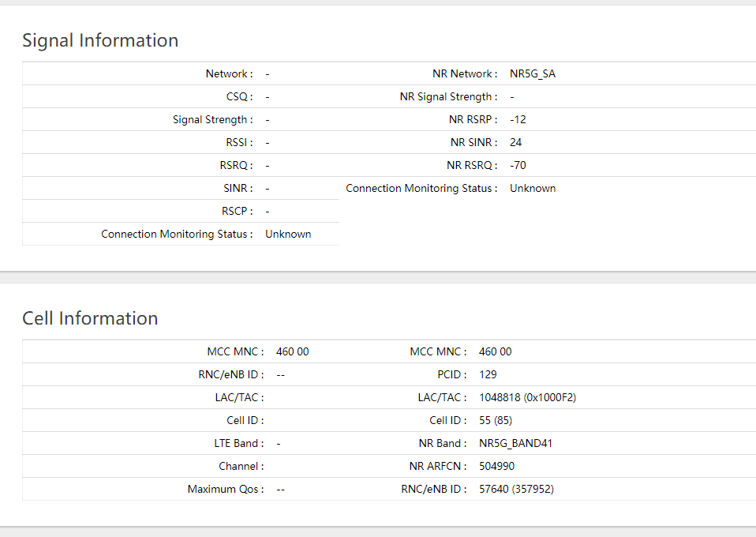The width and height of the screenshot is (756, 537).
Task: Click the CSQ label
Action: pyautogui.click(x=239, y=97)
